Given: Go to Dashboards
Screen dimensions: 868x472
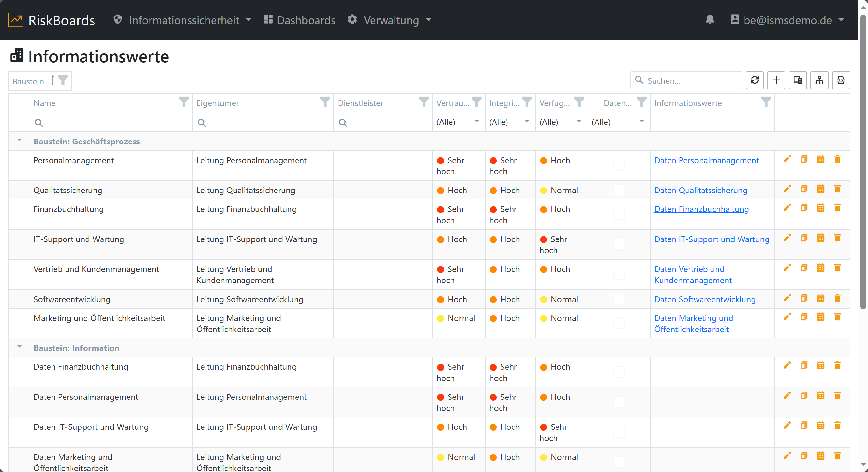Looking at the screenshot, I should coord(299,20).
